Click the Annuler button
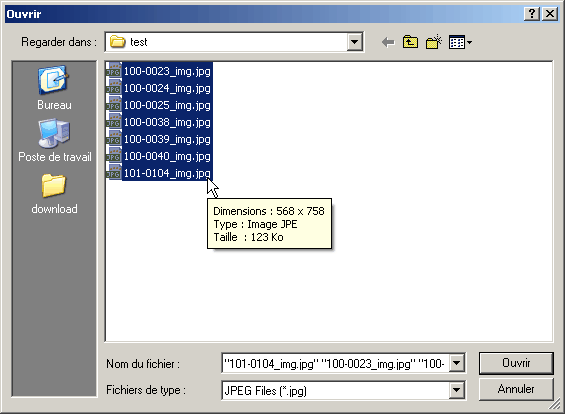This screenshot has height=414, width=565. pyautogui.click(x=516, y=389)
